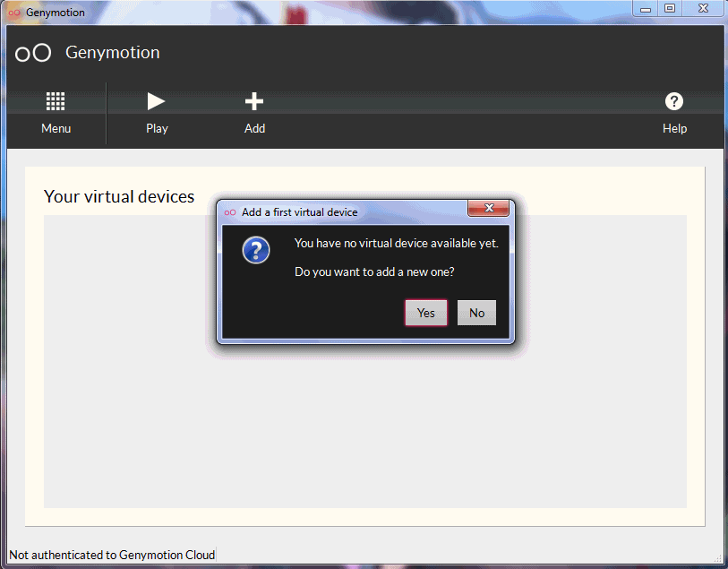Minimize the Genymotion window
This screenshot has height=569, width=728.
pyautogui.click(x=646, y=8)
